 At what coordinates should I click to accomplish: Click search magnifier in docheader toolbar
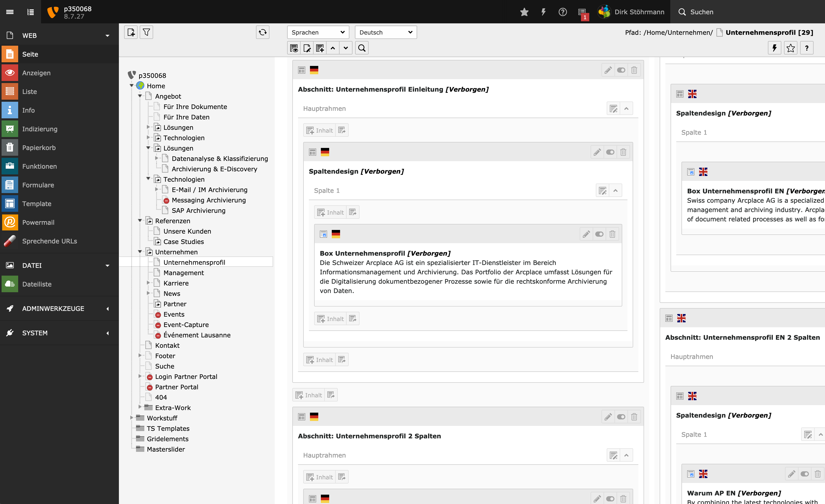362,48
